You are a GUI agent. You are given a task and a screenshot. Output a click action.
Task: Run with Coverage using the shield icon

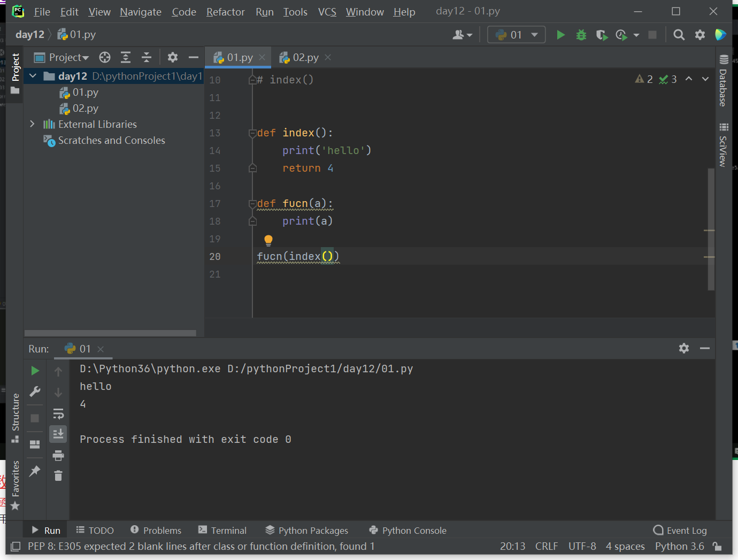(x=602, y=35)
